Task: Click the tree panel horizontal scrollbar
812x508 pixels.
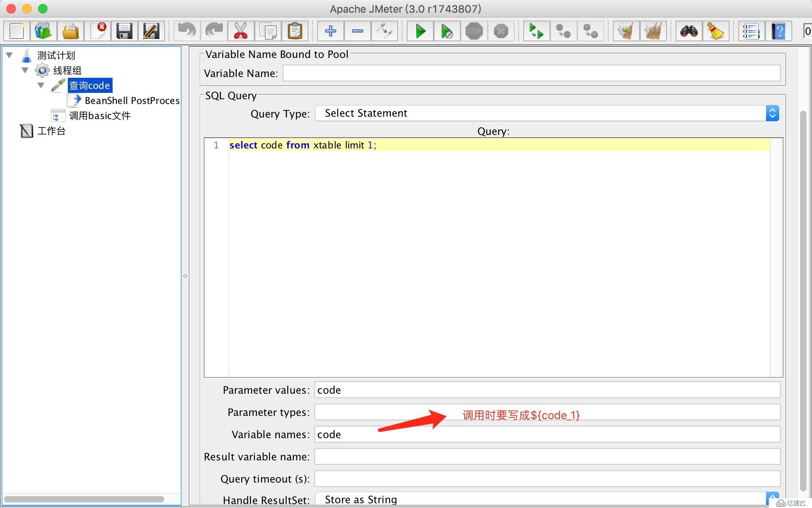Action: point(84,499)
